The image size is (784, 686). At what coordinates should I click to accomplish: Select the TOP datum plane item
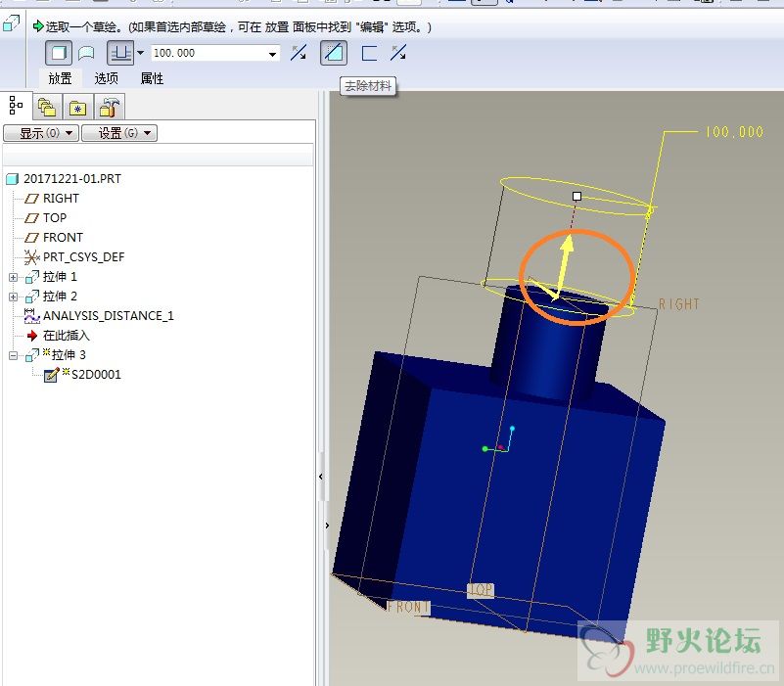55,217
